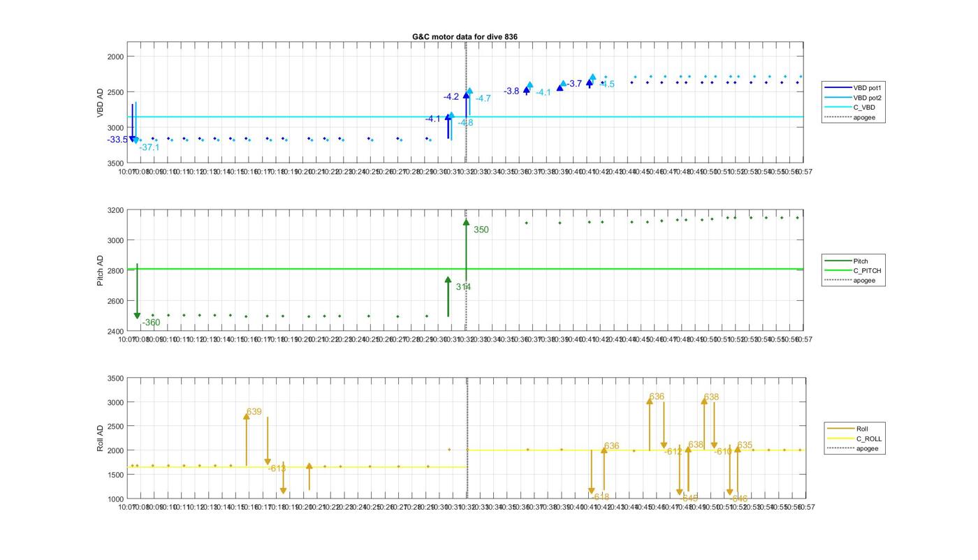Viewport: 978px width, 560px height.
Task: Click the dark blue "-4.2" data label
Action: (451, 97)
